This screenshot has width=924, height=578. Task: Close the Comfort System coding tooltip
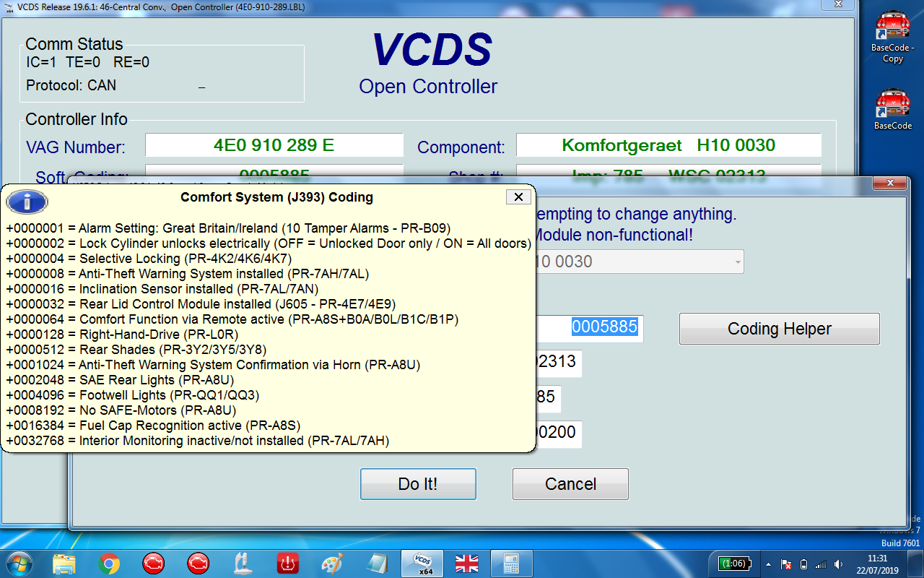(518, 197)
